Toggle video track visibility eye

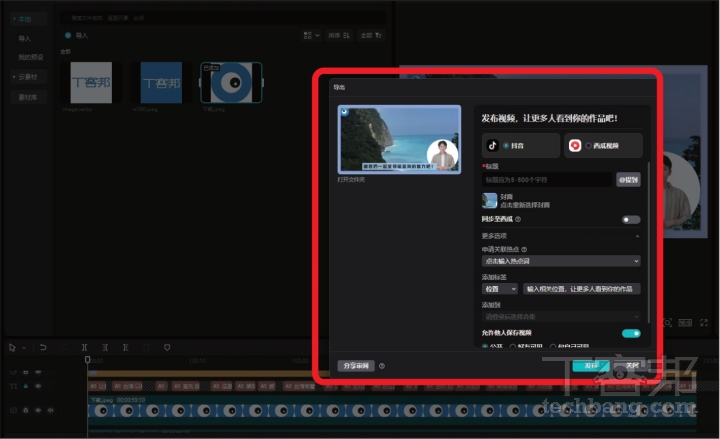[x=38, y=410]
